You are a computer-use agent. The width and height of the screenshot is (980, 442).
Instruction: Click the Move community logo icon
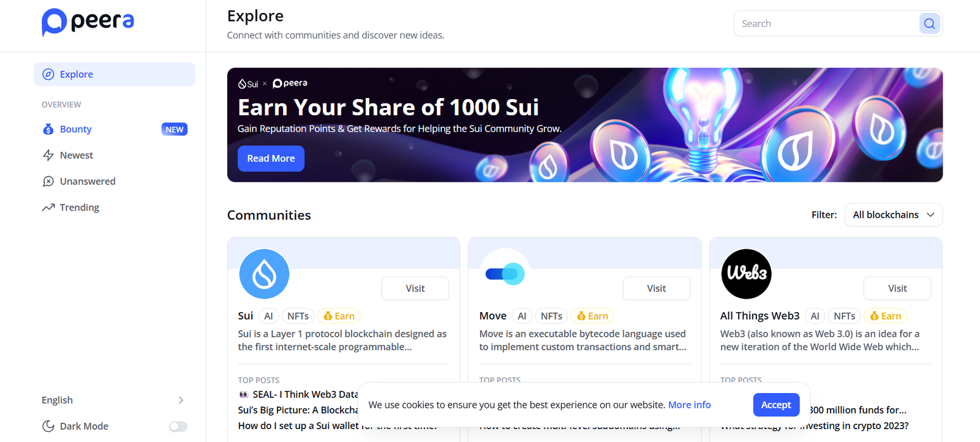[505, 274]
